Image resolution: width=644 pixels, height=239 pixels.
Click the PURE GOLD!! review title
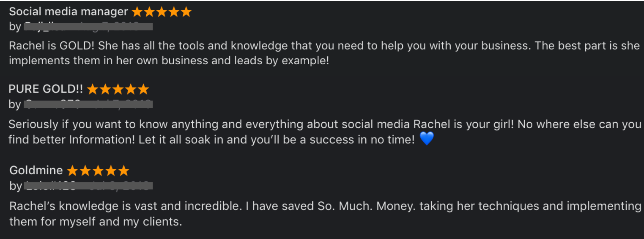(46, 89)
